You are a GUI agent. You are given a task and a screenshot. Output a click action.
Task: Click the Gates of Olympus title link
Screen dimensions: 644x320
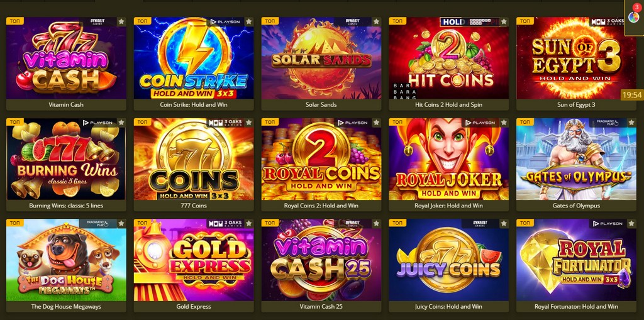click(x=576, y=206)
